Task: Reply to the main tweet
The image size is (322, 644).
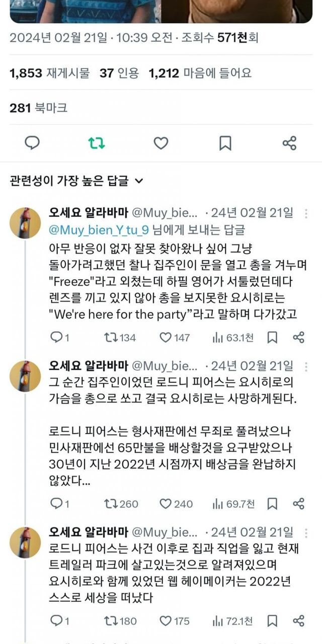Action: coord(32,143)
